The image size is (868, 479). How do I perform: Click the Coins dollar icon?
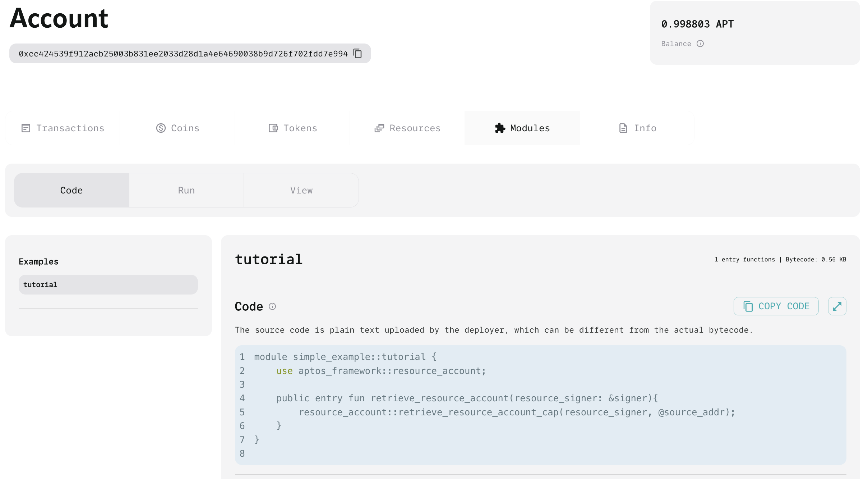[x=161, y=128]
